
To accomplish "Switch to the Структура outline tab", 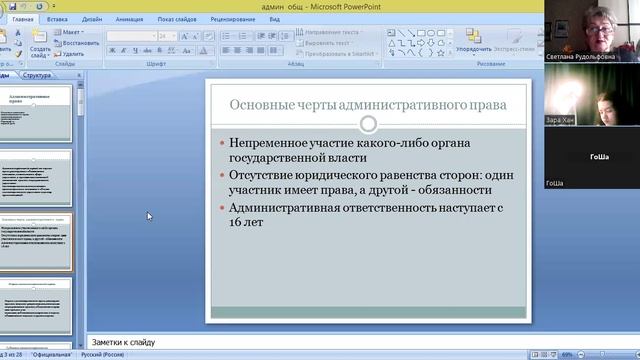I will pos(37,75).
